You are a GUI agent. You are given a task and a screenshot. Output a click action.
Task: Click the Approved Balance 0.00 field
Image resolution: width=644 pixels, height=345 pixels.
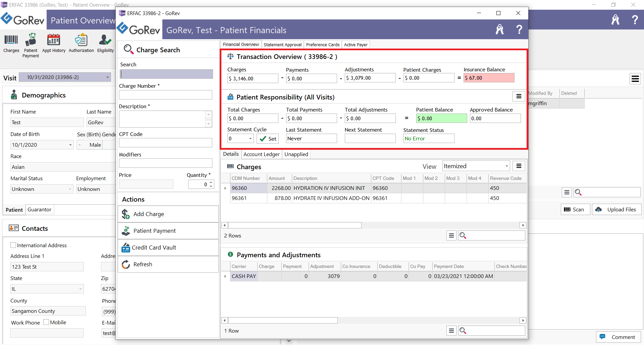pyautogui.click(x=495, y=118)
